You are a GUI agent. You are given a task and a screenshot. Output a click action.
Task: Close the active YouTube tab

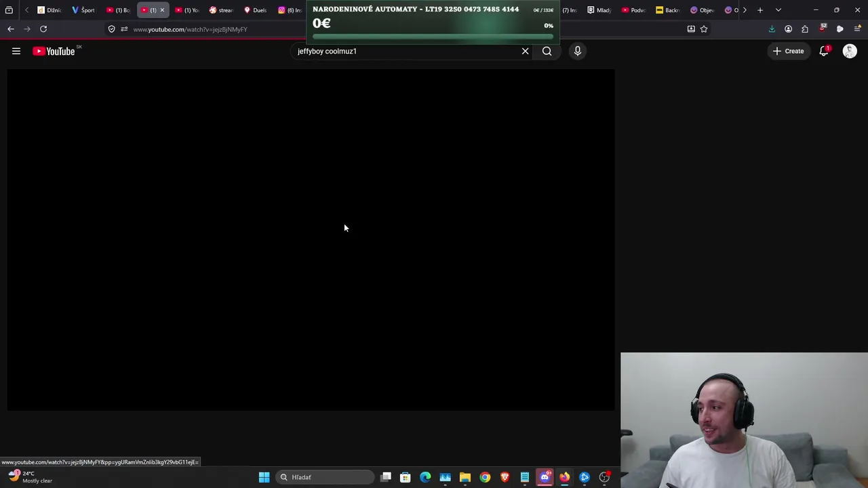(162, 10)
